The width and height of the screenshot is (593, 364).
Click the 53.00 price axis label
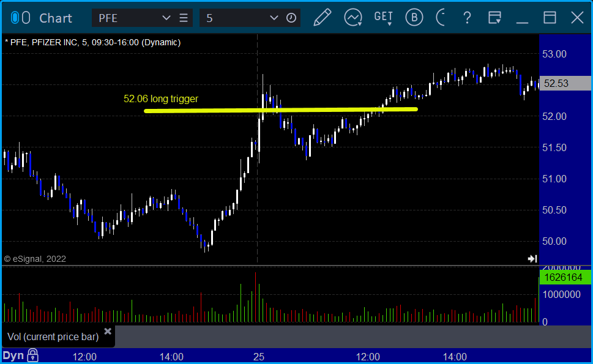point(554,54)
